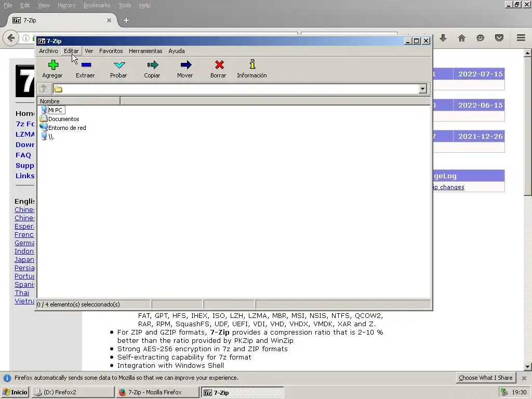This screenshot has height=399, width=532.
Task: Open the Ayuda menu
Action: point(177,51)
